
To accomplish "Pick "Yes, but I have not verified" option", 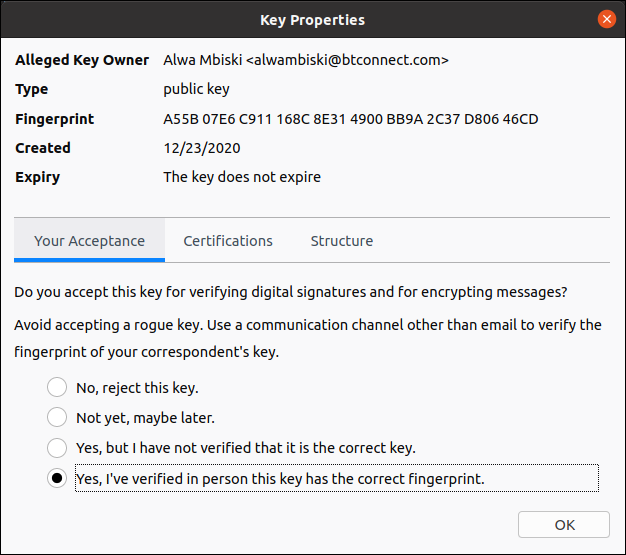I will click(57, 448).
